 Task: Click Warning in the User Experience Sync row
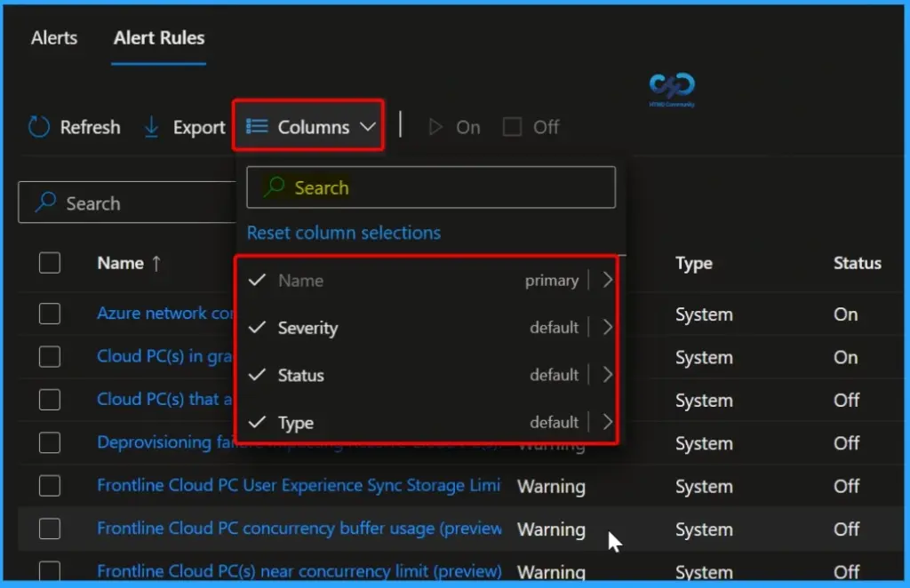(551, 487)
